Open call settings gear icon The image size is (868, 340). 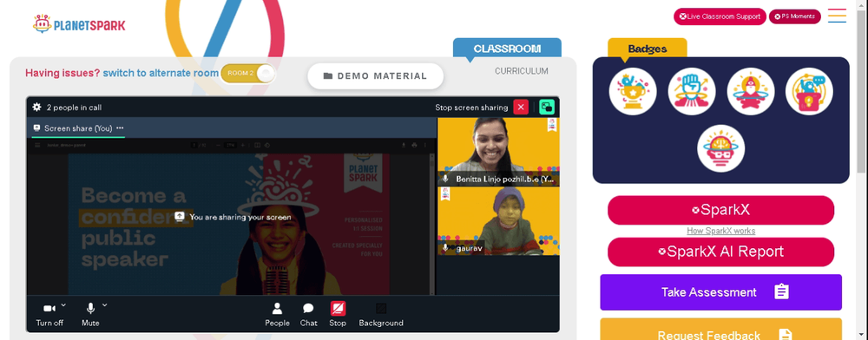[x=37, y=108]
